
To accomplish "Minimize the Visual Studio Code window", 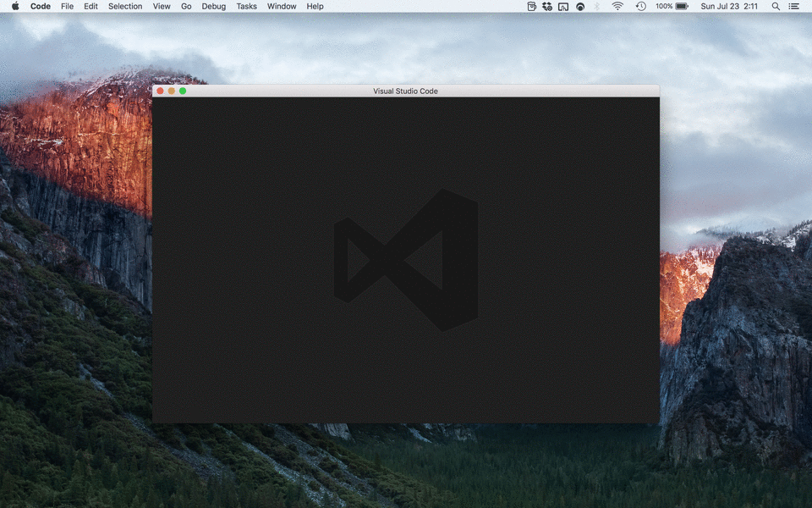I will (172, 91).
